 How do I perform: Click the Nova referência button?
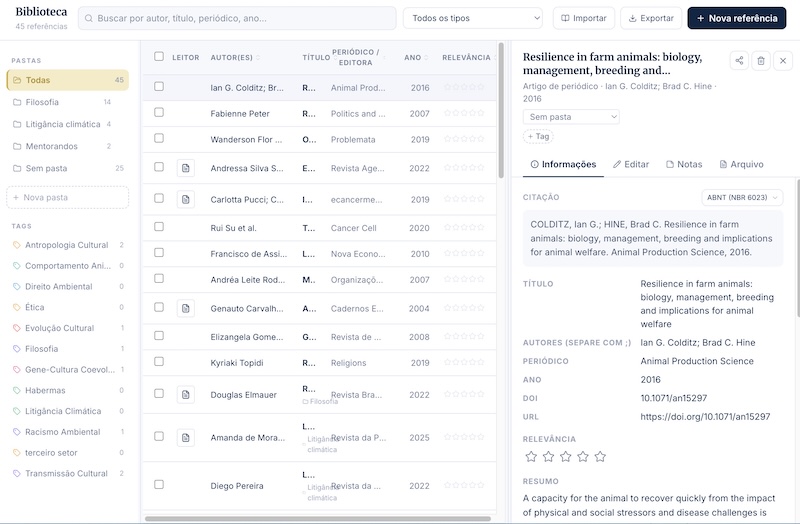coord(737,18)
